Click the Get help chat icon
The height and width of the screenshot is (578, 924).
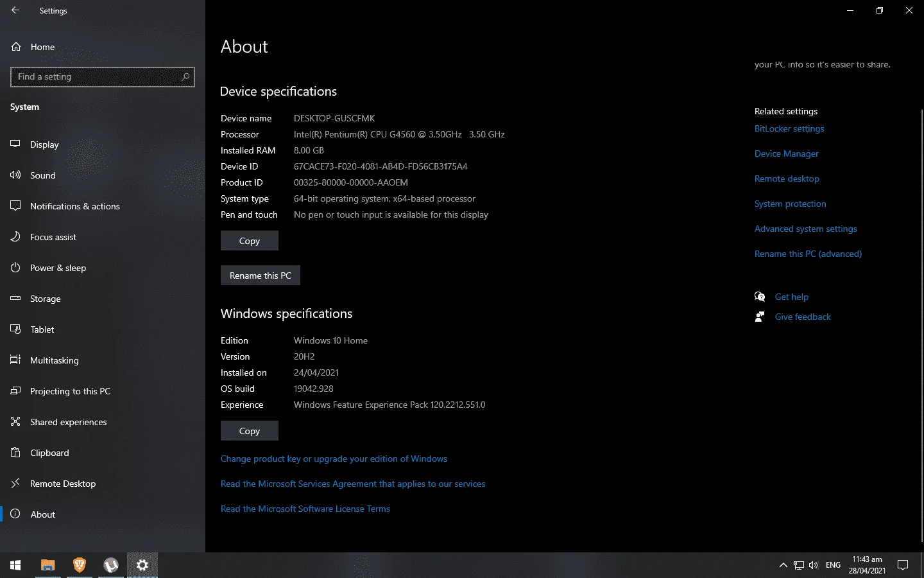(x=760, y=297)
